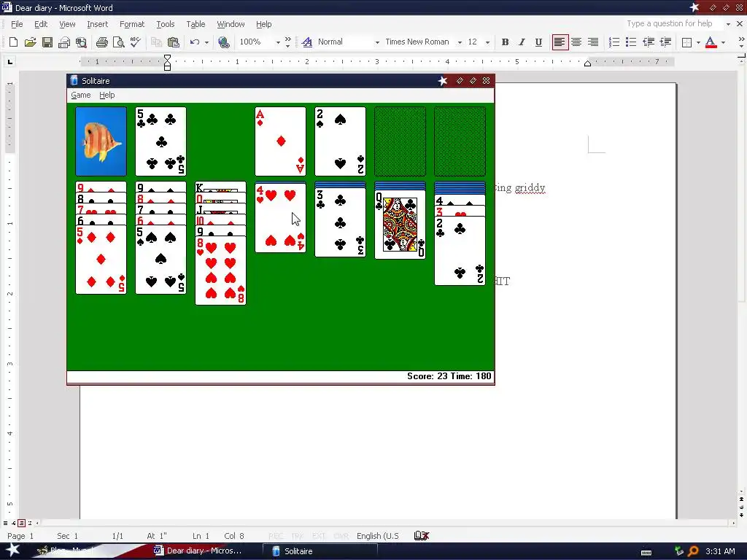The height and width of the screenshot is (560, 747).
Task: Open the Table menu
Action: point(196,24)
